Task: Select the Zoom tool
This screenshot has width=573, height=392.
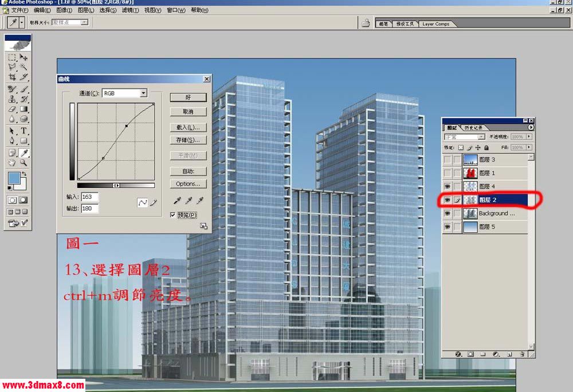Action: [23, 163]
